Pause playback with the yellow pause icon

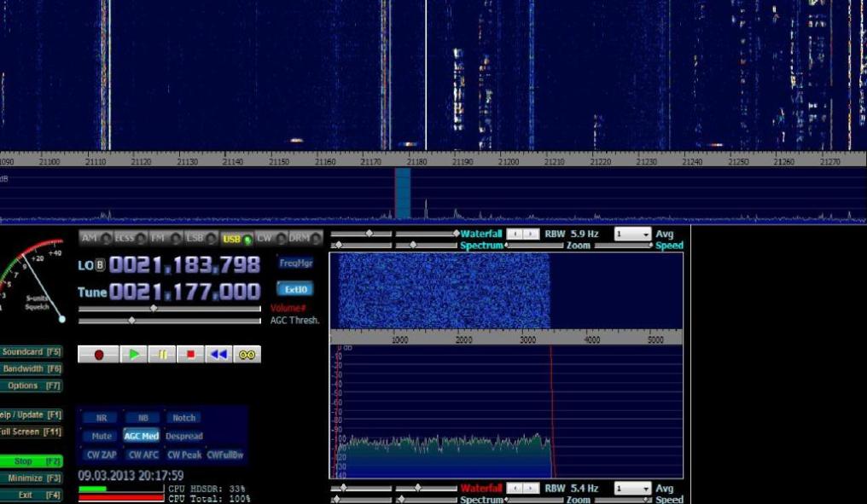pyautogui.click(x=162, y=355)
